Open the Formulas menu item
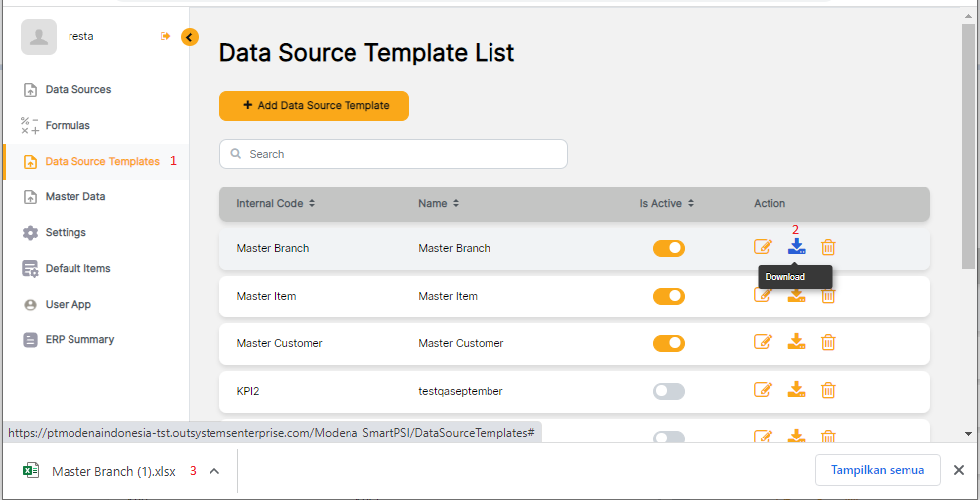This screenshot has width=980, height=500. pyautogui.click(x=68, y=125)
